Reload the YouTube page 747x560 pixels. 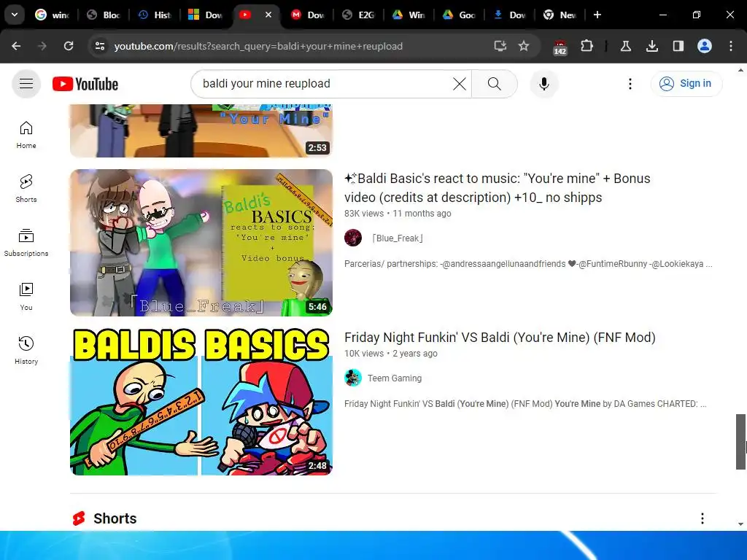69,46
